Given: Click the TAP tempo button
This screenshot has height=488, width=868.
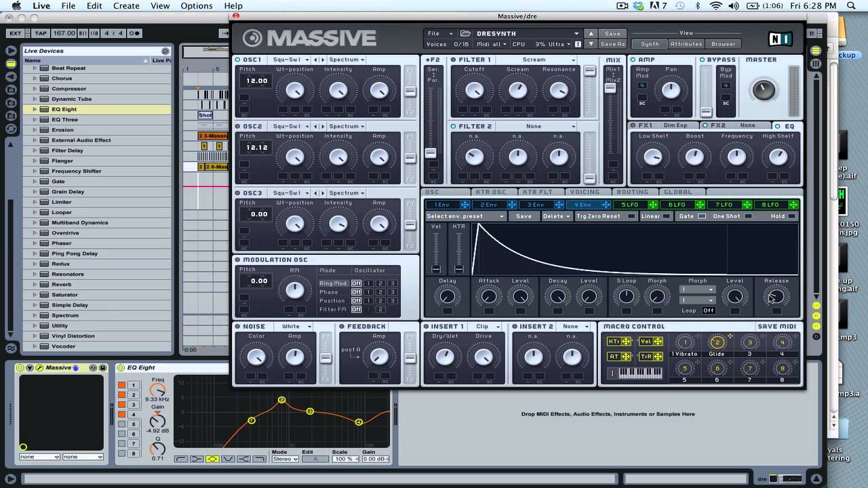Looking at the screenshot, I should coord(41,33).
